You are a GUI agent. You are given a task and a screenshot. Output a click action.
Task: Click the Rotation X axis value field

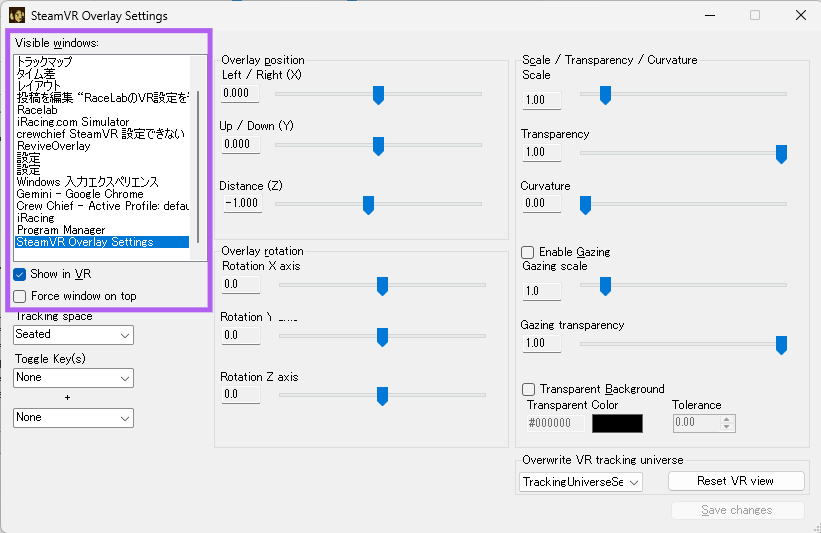[x=240, y=284]
